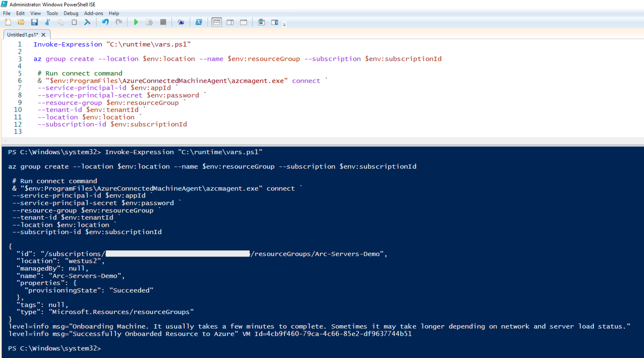Click the '"location": "westus2"' console output line

(60, 261)
